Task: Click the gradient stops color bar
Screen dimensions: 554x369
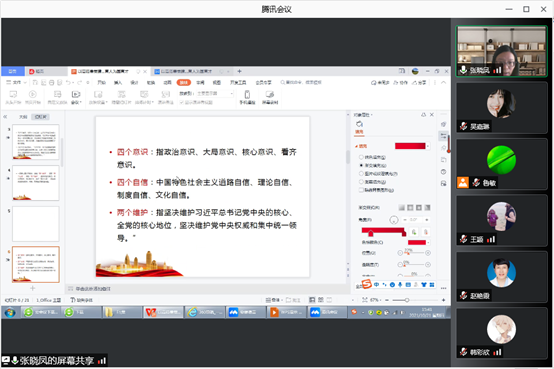Action: (x=384, y=230)
